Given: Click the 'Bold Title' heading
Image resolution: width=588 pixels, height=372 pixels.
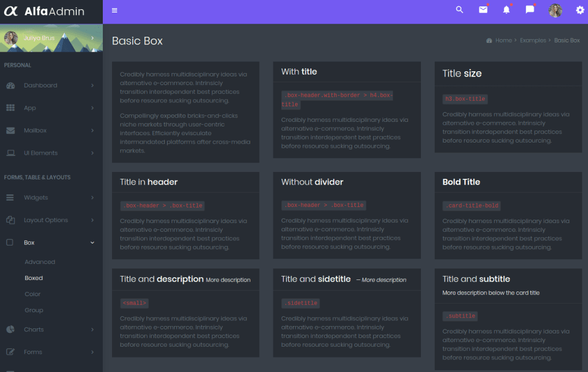Looking at the screenshot, I should tap(461, 182).
